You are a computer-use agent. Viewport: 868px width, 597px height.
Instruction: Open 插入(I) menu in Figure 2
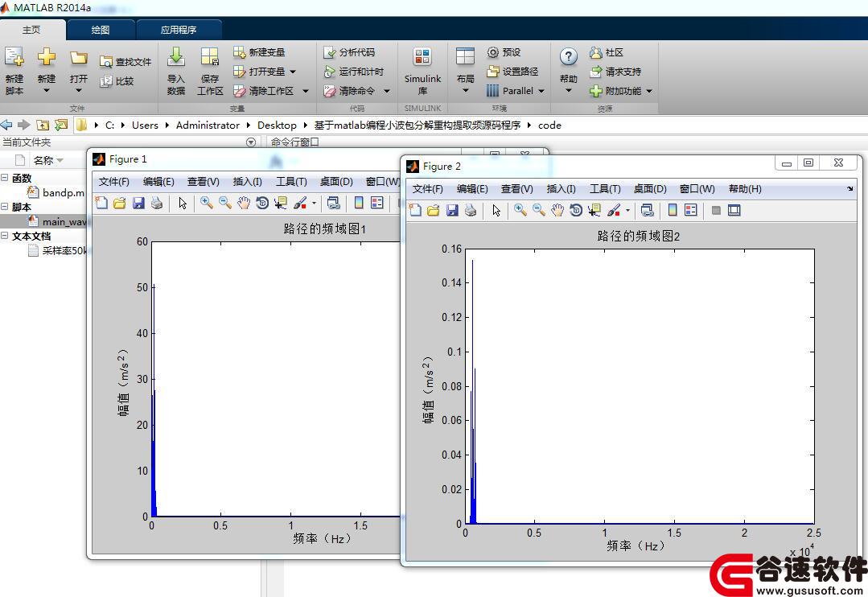click(561, 189)
